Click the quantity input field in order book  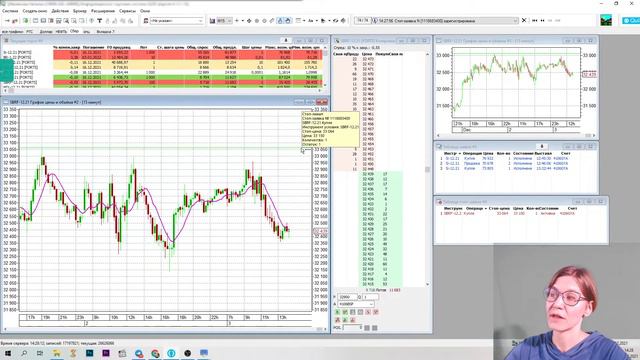pyautogui.click(x=370, y=297)
